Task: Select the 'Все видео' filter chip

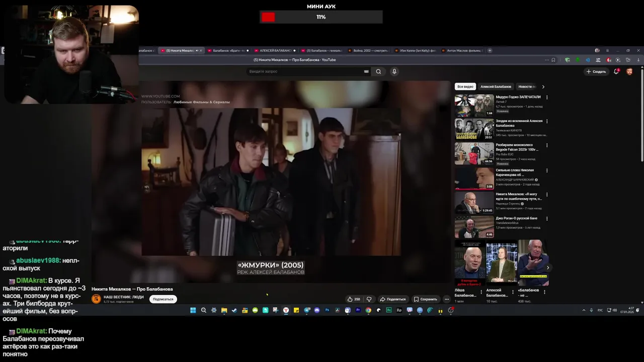Action: (x=465, y=86)
